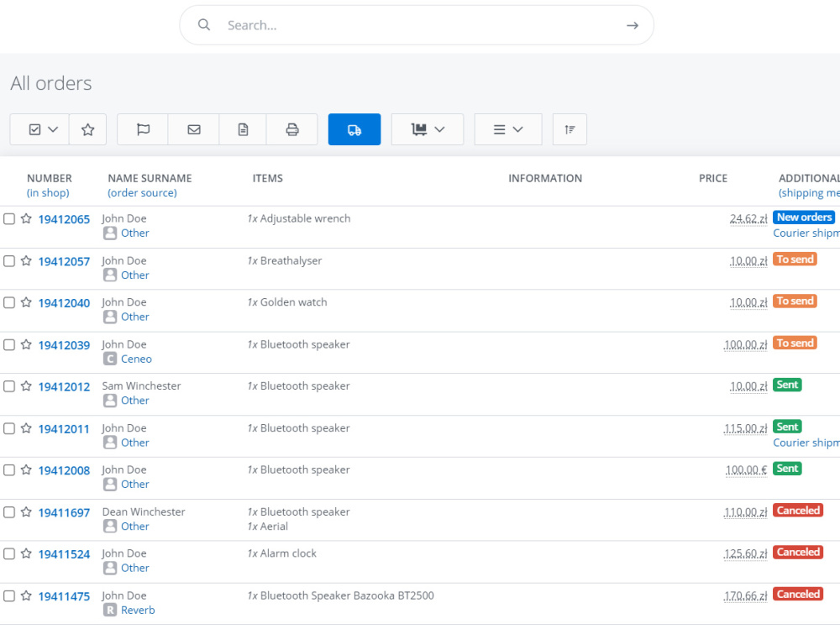Click the person source icon on order 19411697

pyautogui.click(x=110, y=527)
